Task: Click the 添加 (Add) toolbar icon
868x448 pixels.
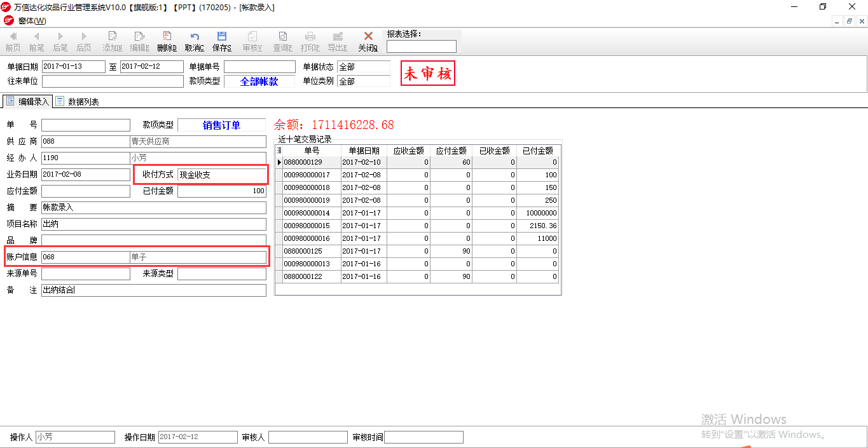Action: pos(113,37)
